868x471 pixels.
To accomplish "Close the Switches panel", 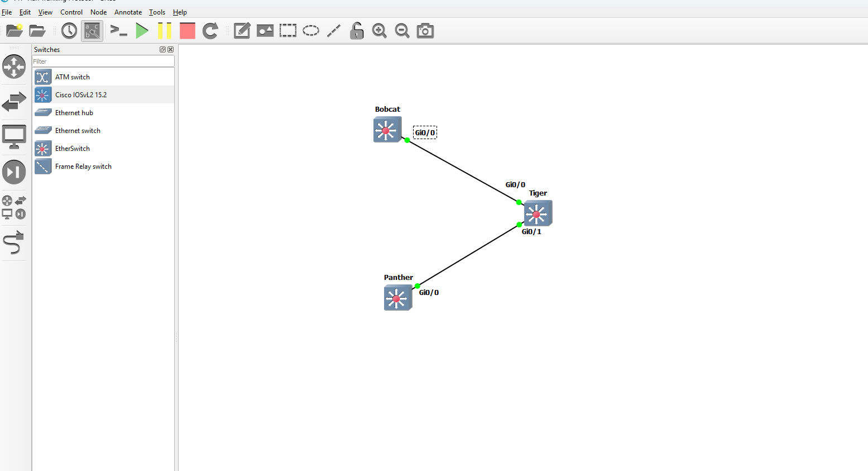I will pyautogui.click(x=170, y=49).
